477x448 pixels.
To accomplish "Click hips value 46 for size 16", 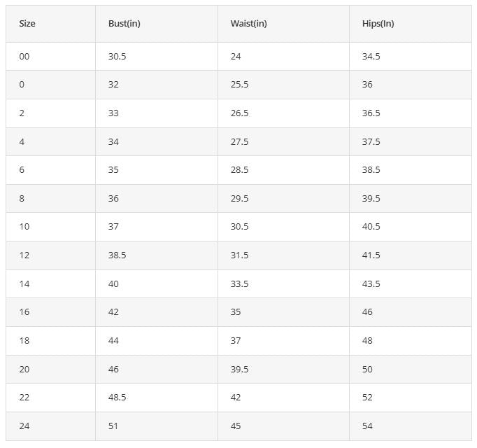I will point(367,312).
